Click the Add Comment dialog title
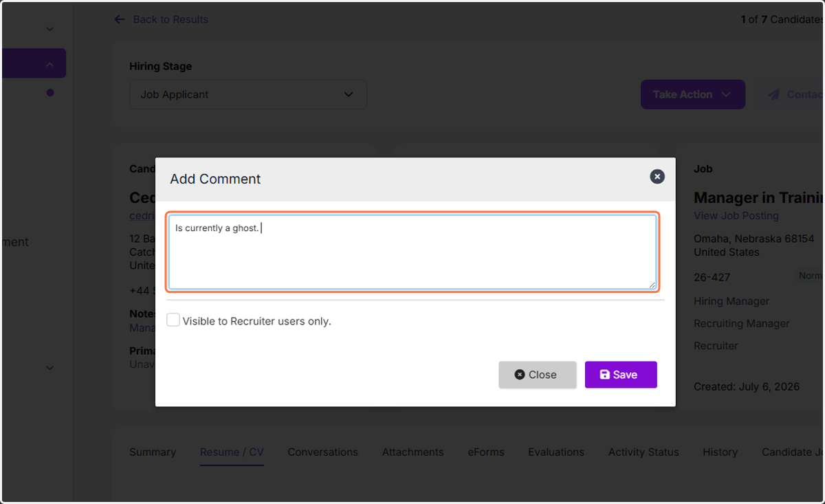 [215, 179]
